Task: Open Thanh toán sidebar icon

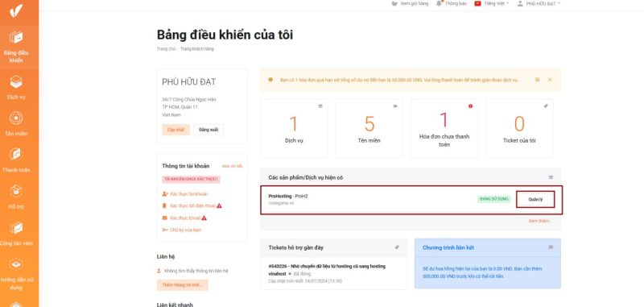Action: coord(16,155)
